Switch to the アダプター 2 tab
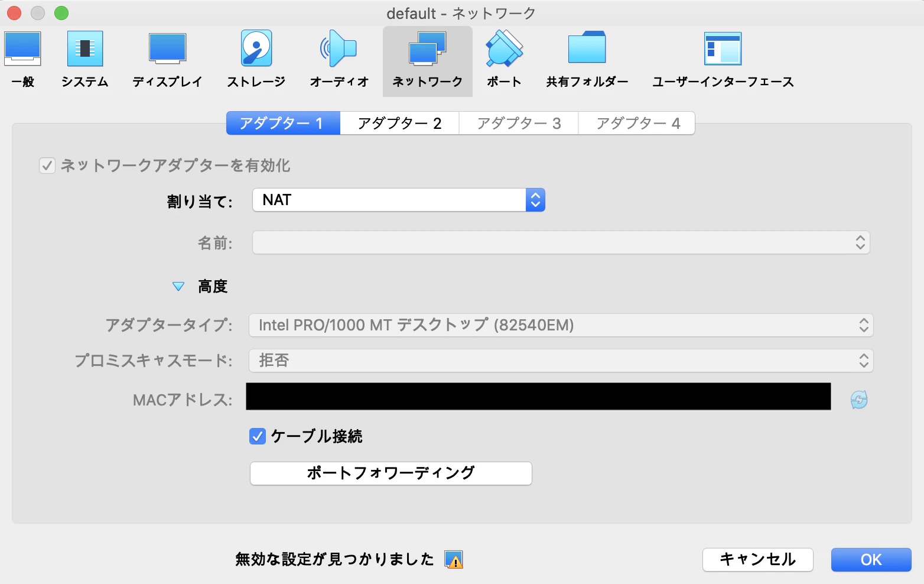 click(x=400, y=123)
